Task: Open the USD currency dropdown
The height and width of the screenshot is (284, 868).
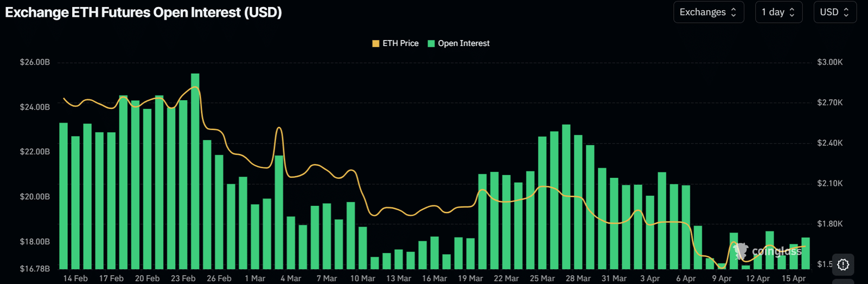Action: 834,12
